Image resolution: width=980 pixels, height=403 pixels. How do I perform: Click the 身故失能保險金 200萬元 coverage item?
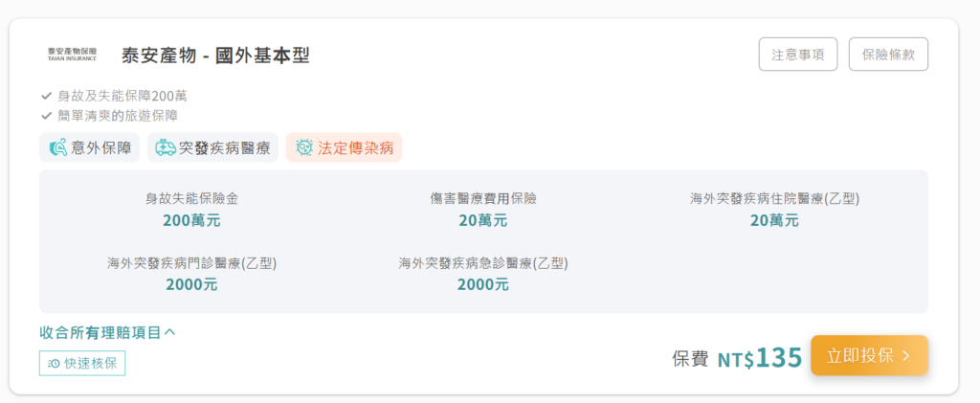191,210
